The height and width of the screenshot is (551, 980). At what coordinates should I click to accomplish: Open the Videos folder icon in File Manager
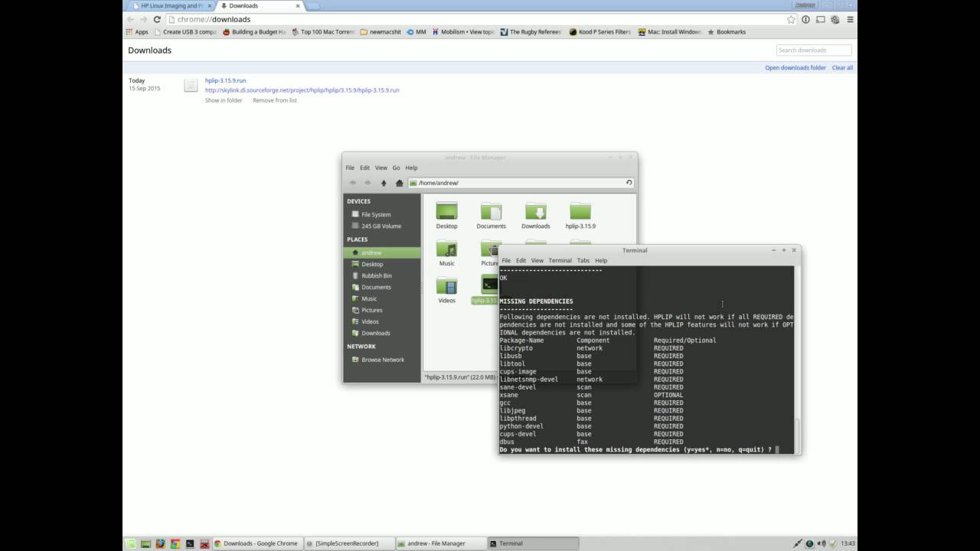click(x=446, y=286)
